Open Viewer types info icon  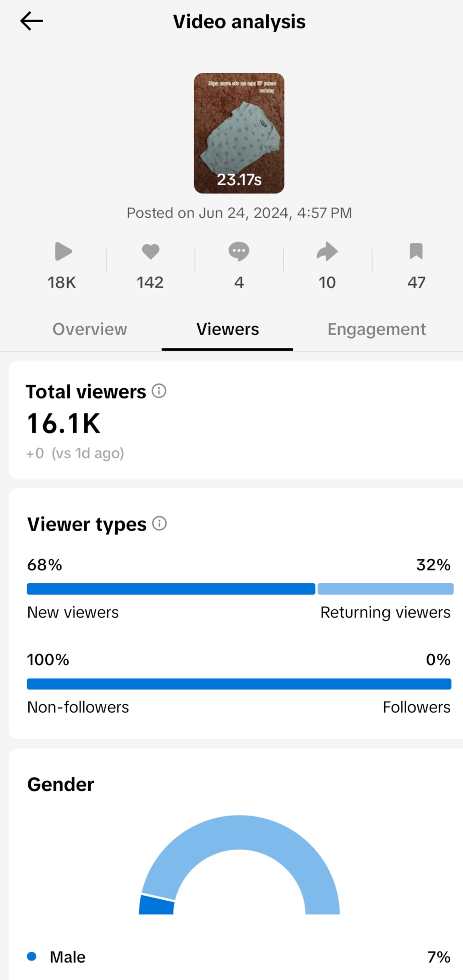[x=160, y=523]
